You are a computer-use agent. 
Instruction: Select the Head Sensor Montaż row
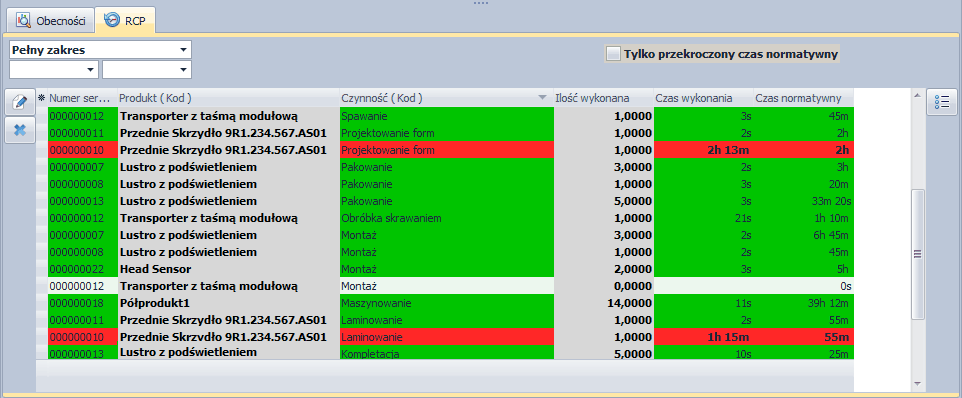tap(450, 269)
